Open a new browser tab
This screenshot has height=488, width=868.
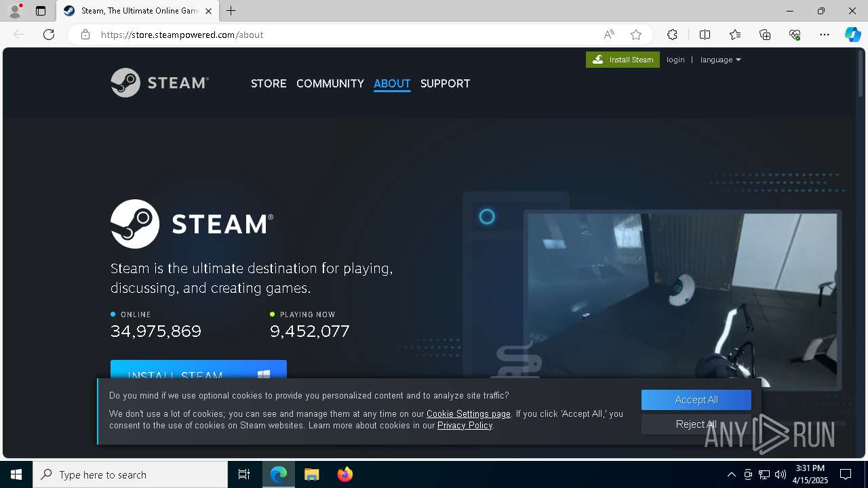(231, 11)
